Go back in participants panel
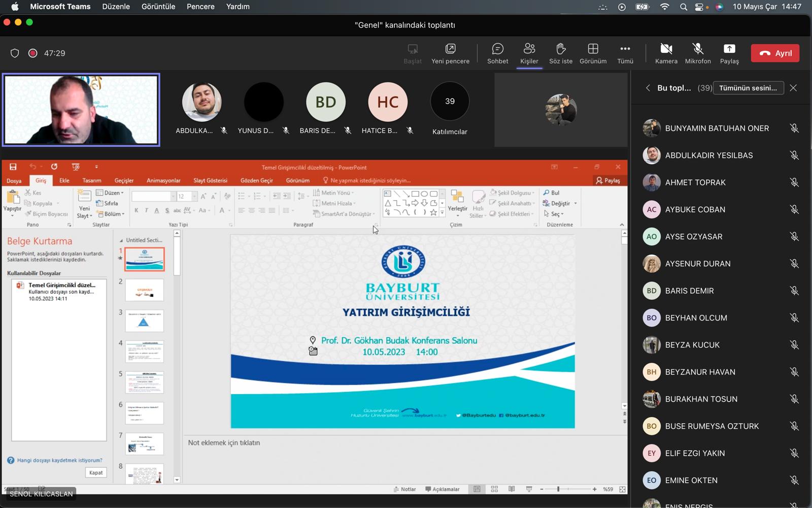The height and width of the screenshot is (508, 812). pos(648,88)
